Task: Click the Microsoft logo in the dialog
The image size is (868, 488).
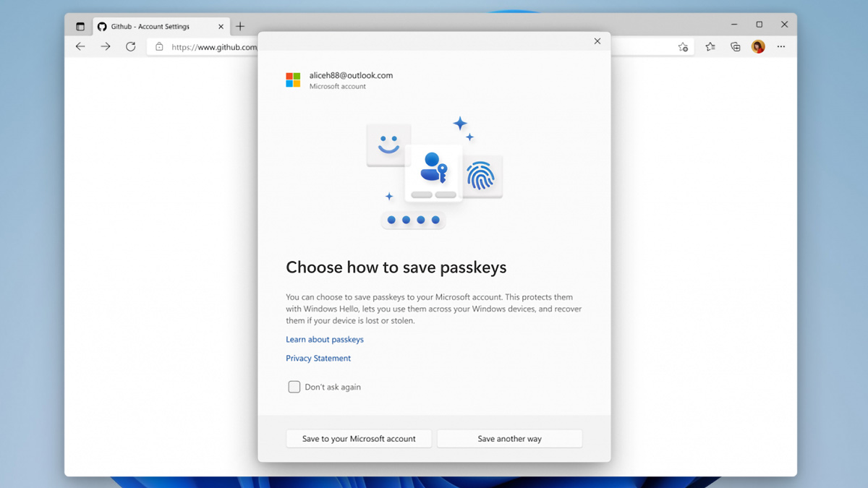Action: 293,80
